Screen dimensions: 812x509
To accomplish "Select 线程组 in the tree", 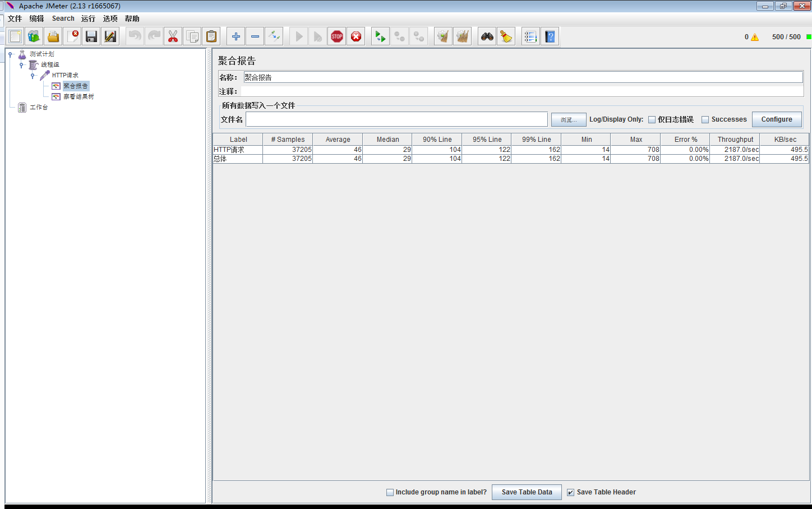I will 50,65.
